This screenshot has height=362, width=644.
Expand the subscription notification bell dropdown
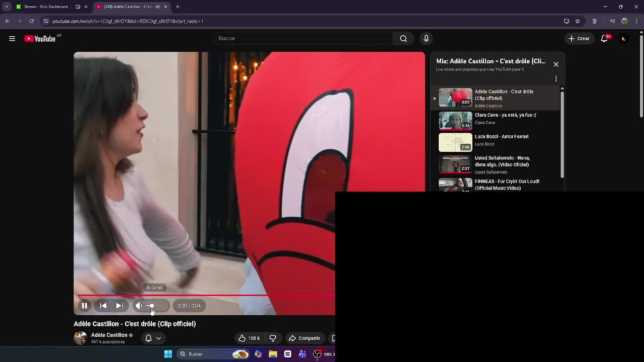coord(153,338)
